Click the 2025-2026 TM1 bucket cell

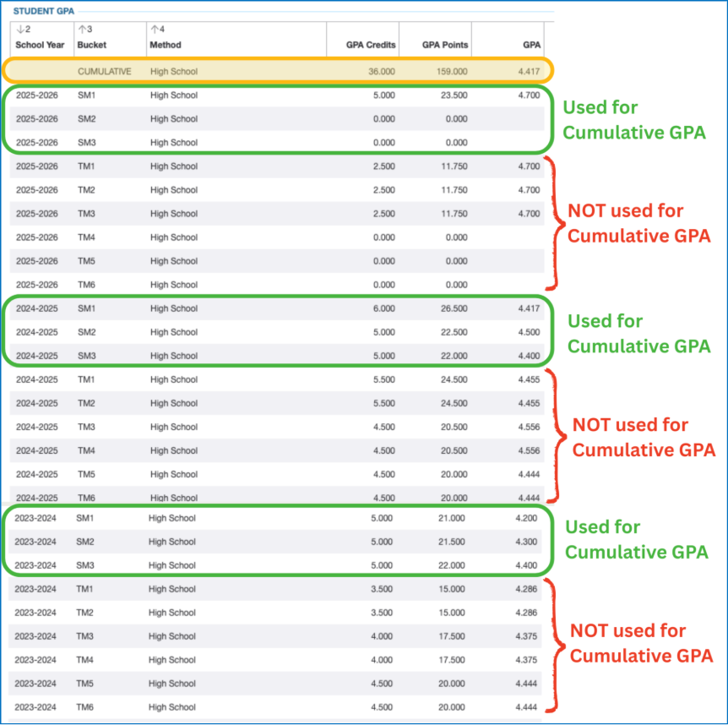click(x=86, y=166)
